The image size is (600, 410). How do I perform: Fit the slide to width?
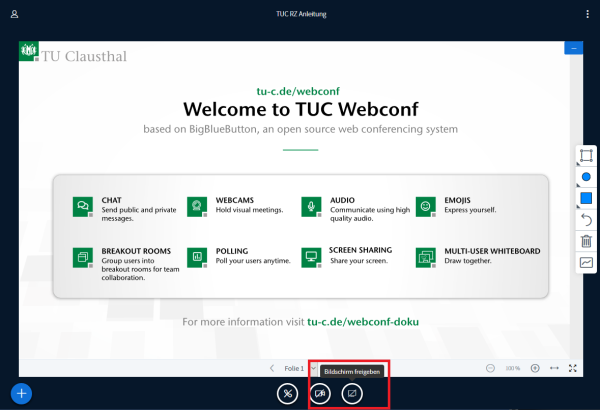tap(554, 368)
